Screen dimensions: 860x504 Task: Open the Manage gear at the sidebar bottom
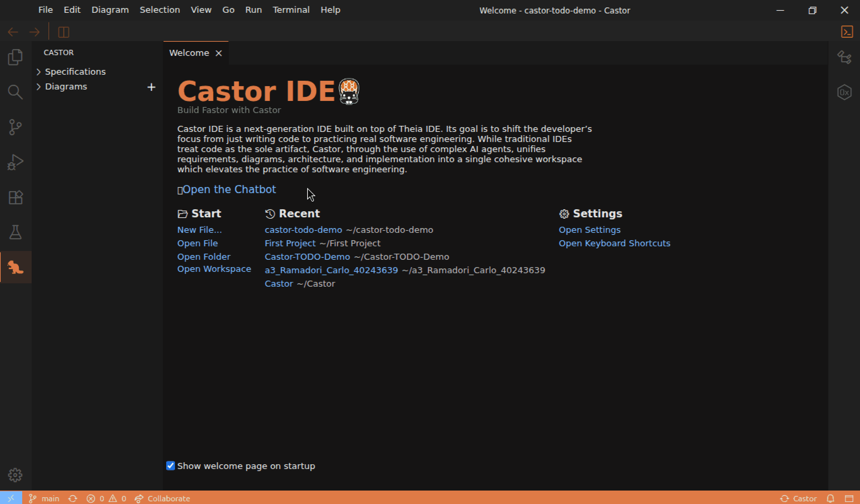(x=15, y=475)
